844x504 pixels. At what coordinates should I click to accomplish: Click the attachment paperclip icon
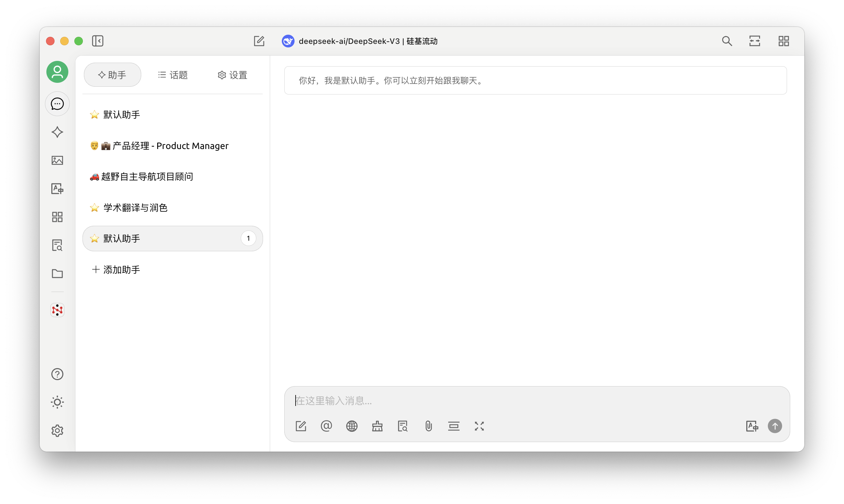coord(428,426)
